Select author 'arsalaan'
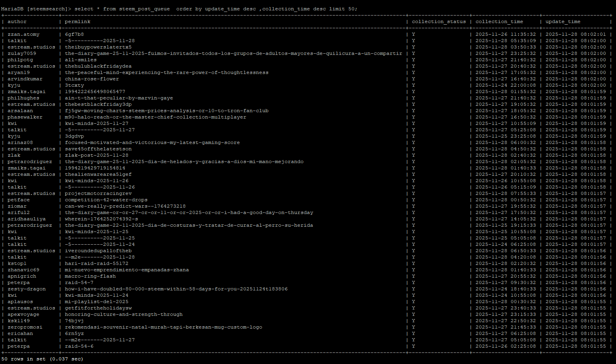Screen dimensions: 616x364 point(20,111)
